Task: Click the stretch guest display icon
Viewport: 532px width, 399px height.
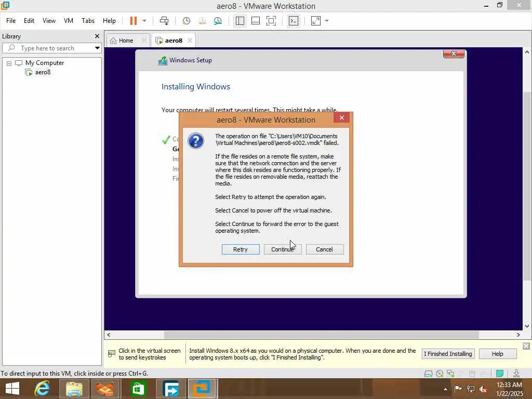Action: [315, 21]
